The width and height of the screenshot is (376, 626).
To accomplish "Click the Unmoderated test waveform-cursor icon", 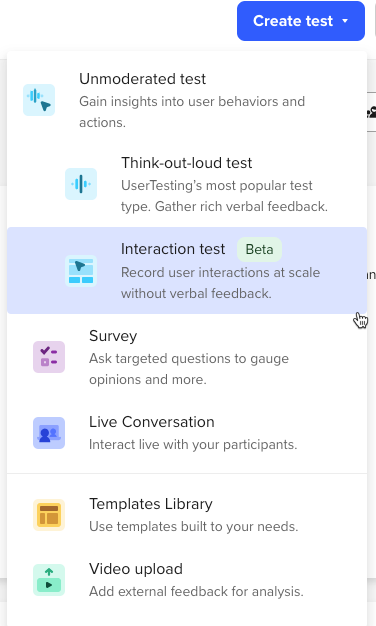I will point(39,100).
